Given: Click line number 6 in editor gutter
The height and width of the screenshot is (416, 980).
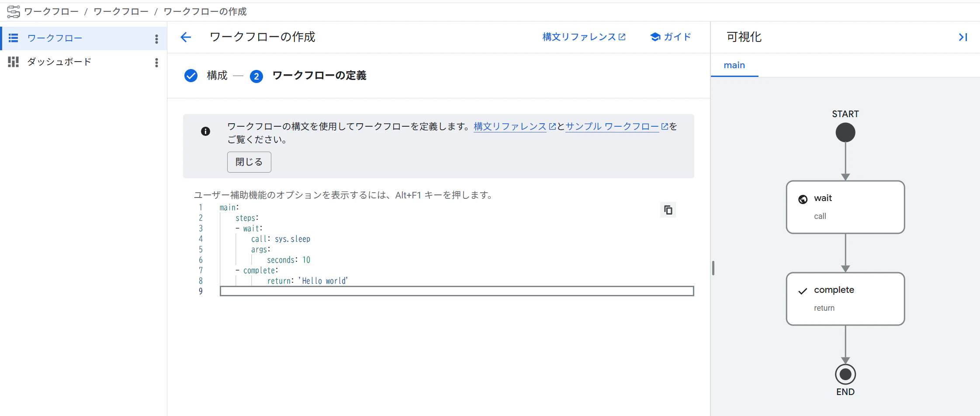Looking at the screenshot, I should [x=201, y=260].
